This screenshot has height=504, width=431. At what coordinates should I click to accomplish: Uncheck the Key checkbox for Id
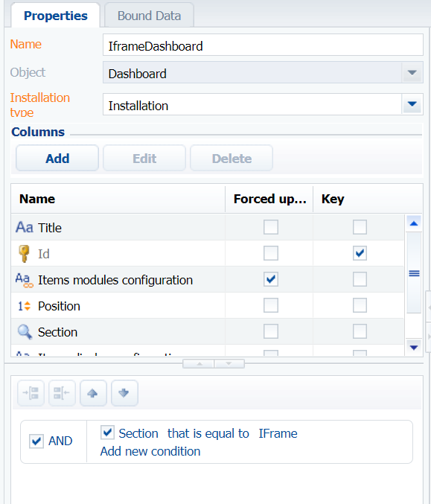tap(360, 253)
